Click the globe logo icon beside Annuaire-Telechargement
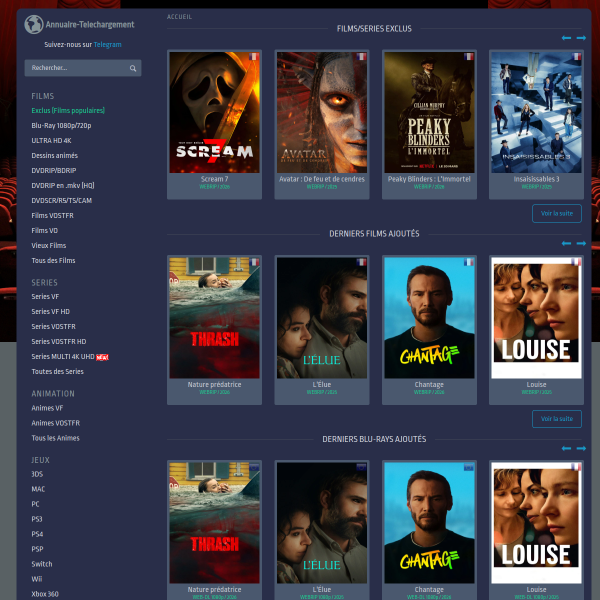The width and height of the screenshot is (600, 600). [x=34, y=25]
